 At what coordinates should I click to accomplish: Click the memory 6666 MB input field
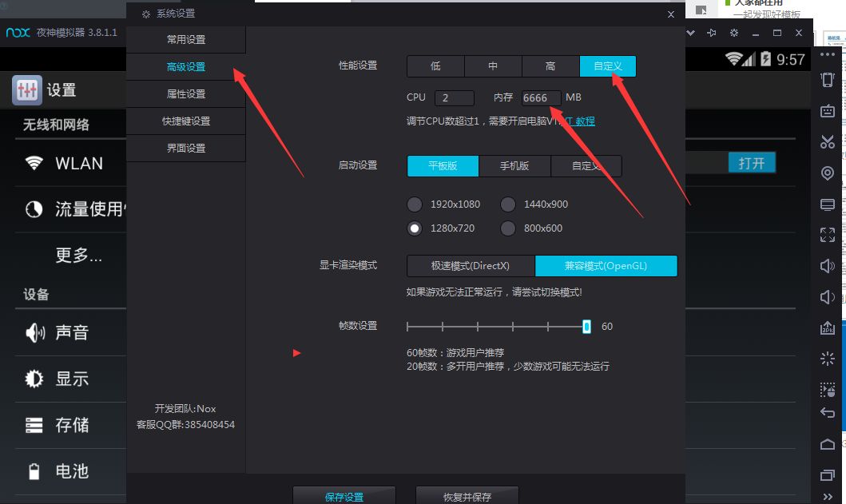point(541,97)
